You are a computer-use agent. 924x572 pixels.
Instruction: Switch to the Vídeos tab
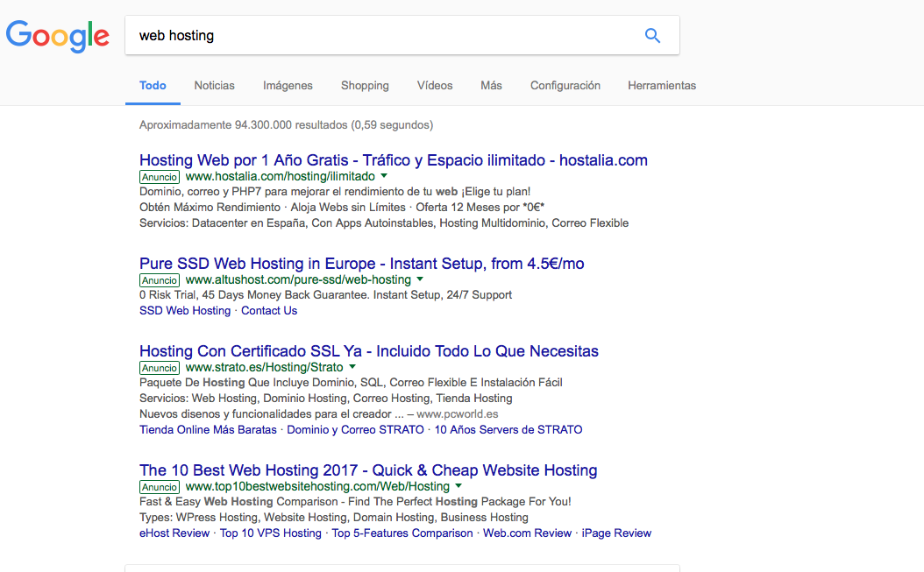coord(436,85)
